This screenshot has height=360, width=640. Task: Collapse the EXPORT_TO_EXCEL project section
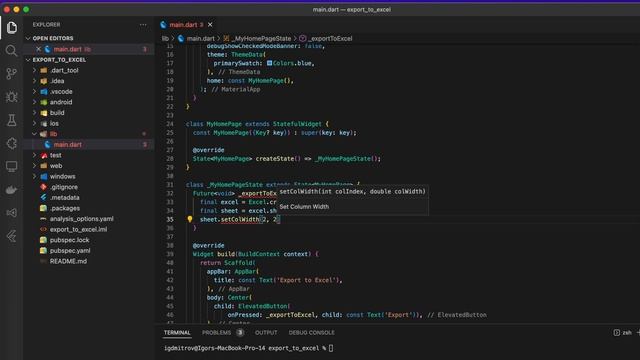pyautogui.click(x=28, y=60)
